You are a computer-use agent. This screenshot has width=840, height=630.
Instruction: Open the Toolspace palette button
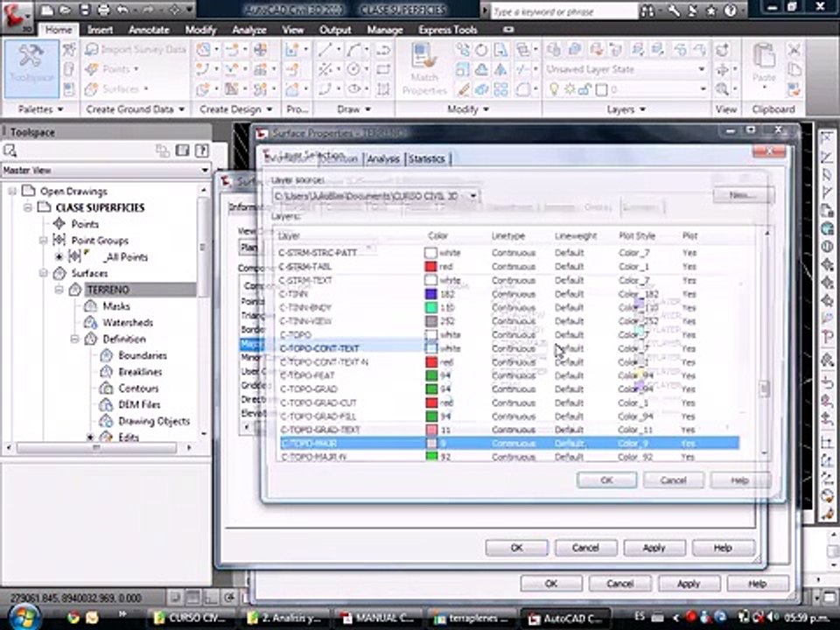(x=31, y=68)
